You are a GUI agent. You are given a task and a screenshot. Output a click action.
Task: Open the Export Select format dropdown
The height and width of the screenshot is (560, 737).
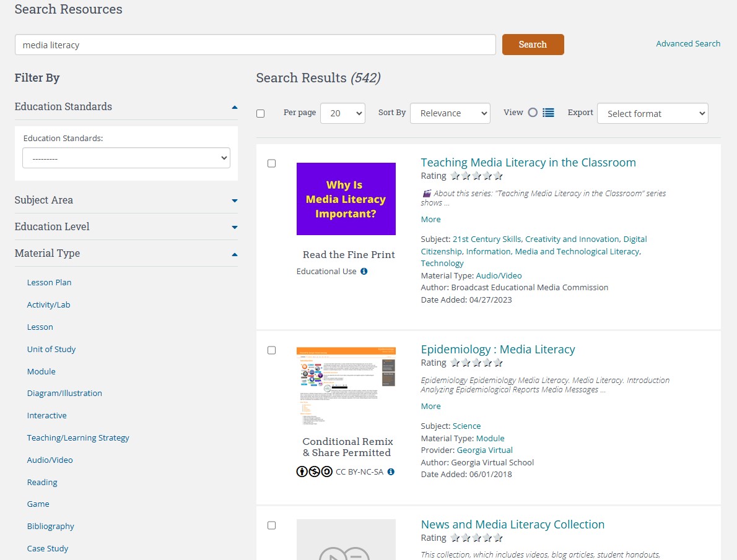[652, 113]
